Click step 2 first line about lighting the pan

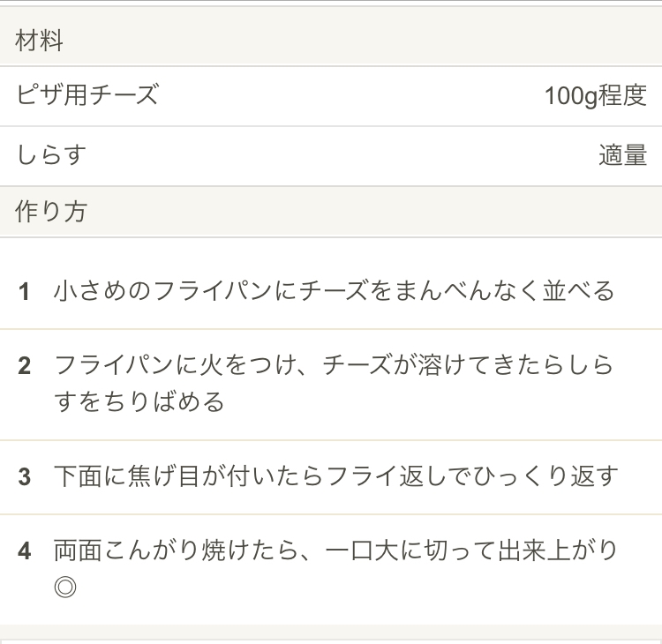coord(334,365)
